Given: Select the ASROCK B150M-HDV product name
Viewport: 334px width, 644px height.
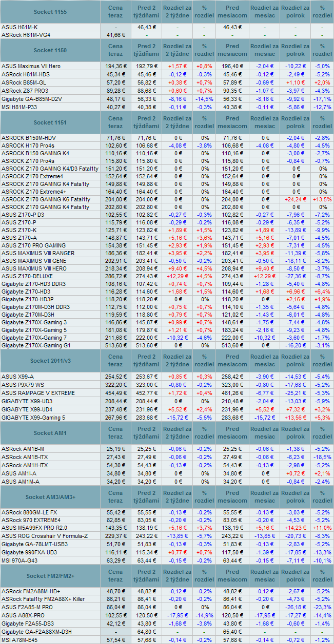Looking at the screenshot, I should tap(29, 138).
